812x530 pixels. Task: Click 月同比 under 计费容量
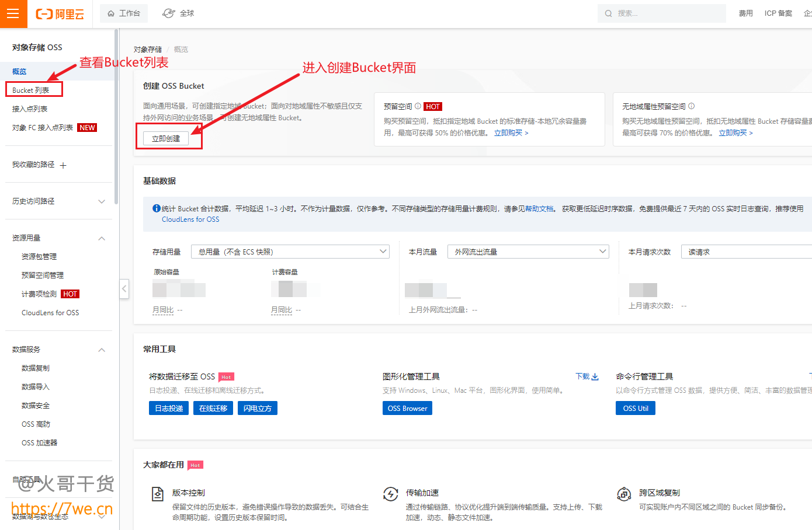tap(282, 310)
